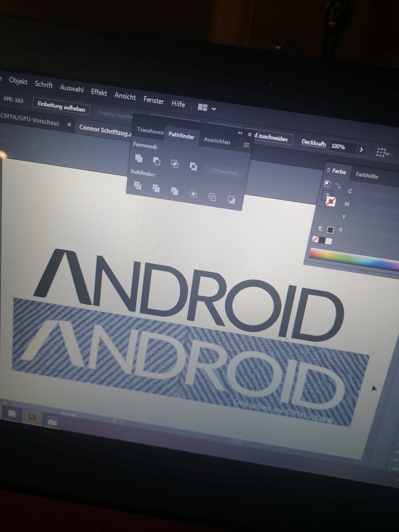Collapse the Pathfinder panel with double arrows
Screen dimensions: 399x532
click(x=240, y=133)
